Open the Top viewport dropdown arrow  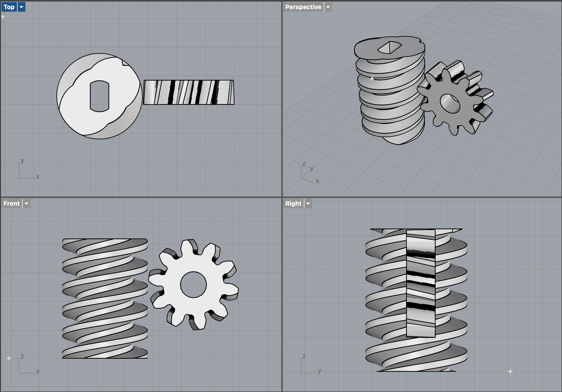22,7
